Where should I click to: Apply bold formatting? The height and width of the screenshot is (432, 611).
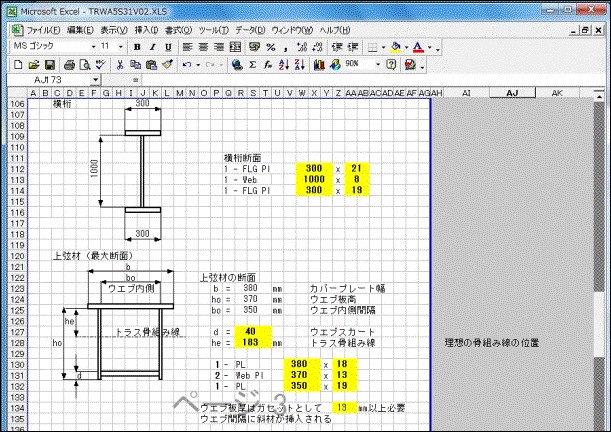pos(137,47)
